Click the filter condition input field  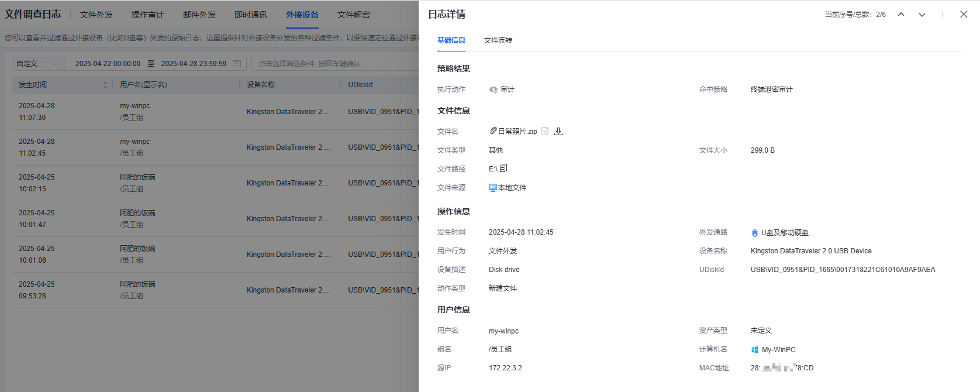tap(333, 64)
